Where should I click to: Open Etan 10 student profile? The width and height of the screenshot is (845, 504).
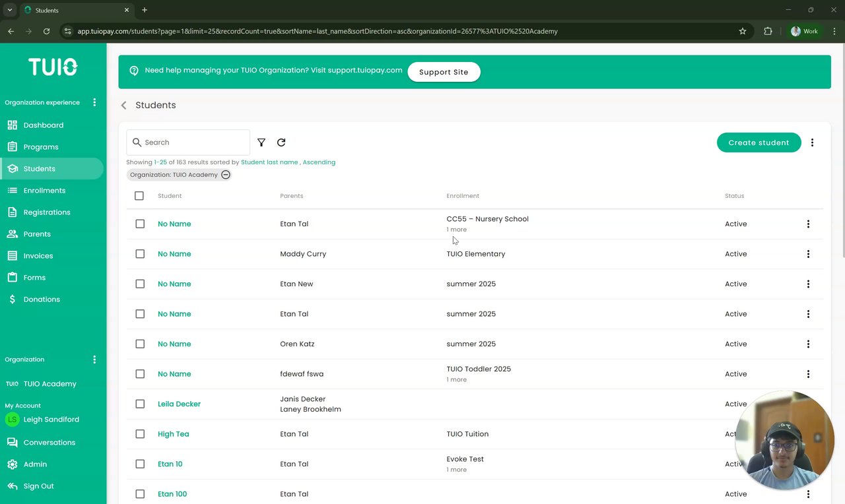(170, 464)
